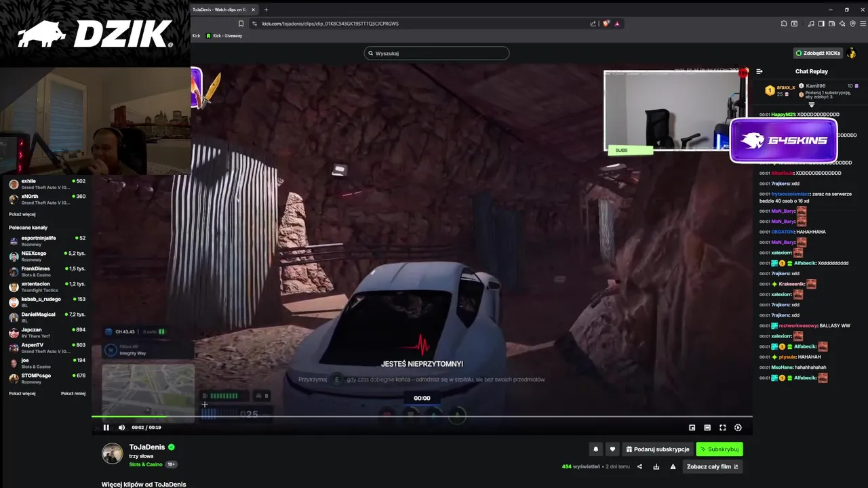This screenshot has width=868, height=488.
Task: Expand followed channels with upper Pokaż więcej
Action: (x=22, y=214)
